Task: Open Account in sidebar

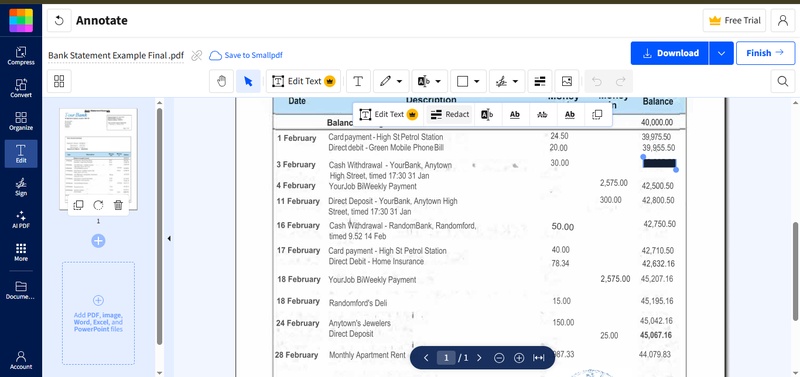Action: [21, 360]
